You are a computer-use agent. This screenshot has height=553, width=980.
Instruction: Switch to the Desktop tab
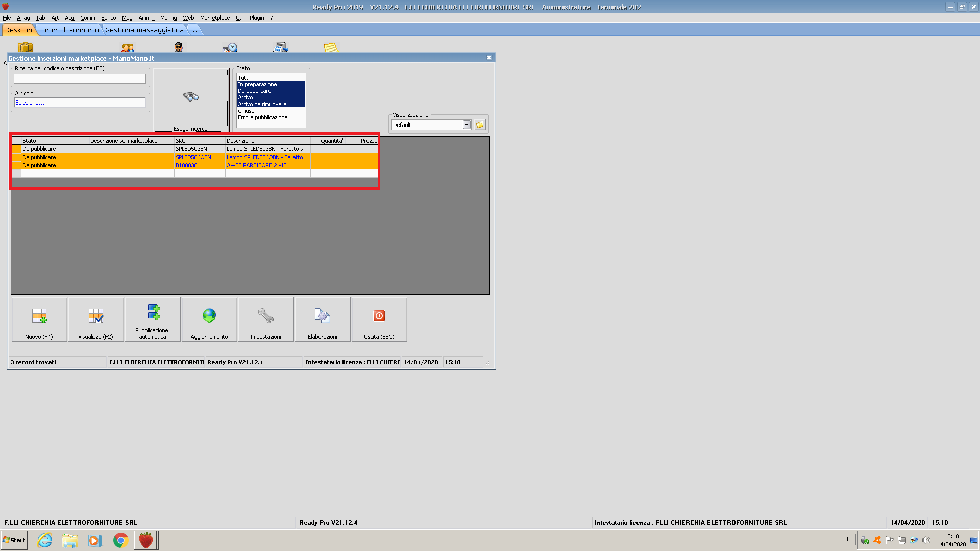[x=18, y=30]
